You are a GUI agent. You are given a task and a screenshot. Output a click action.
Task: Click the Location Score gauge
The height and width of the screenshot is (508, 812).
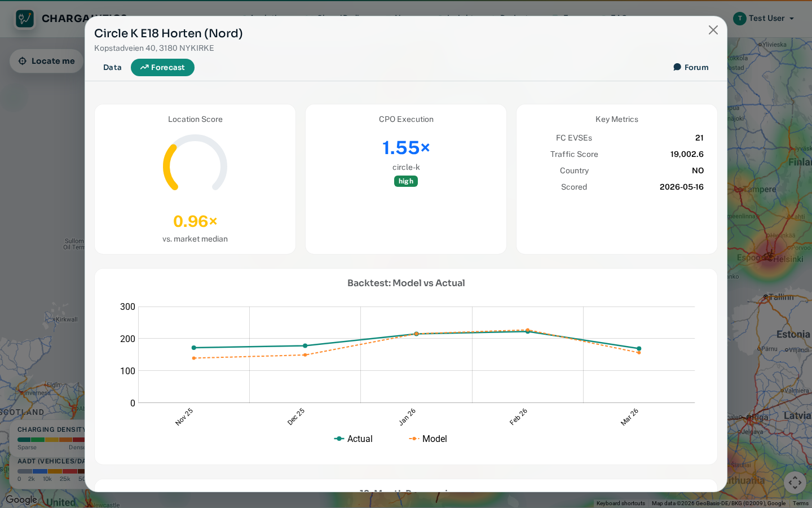click(x=195, y=164)
